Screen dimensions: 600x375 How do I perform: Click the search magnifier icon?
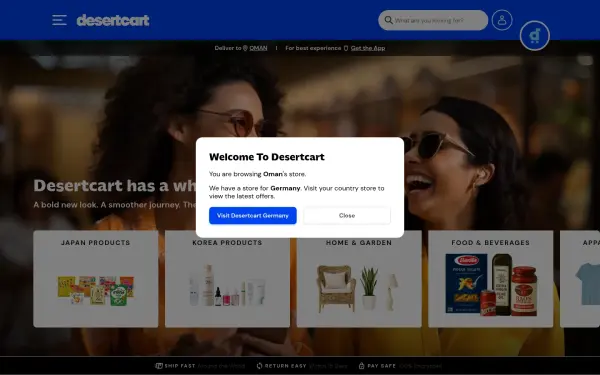coord(388,20)
